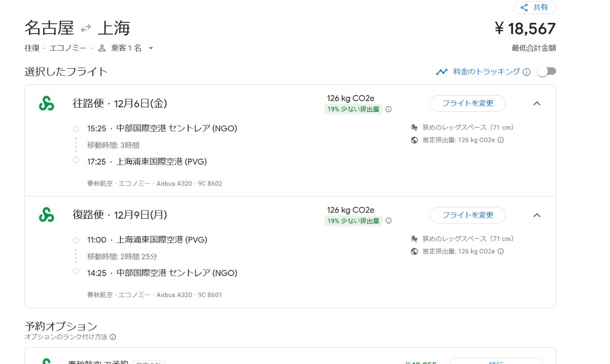Click return flight globe emissions icon

[x=414, y=252]
